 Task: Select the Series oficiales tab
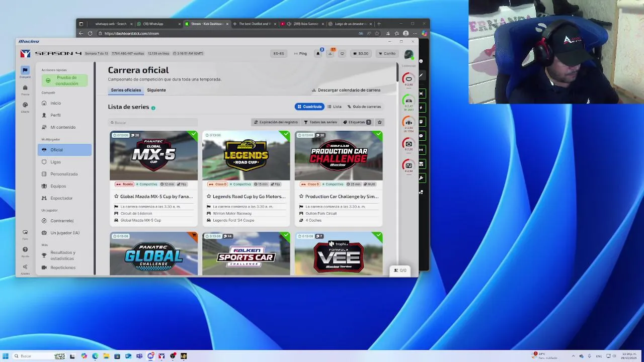click(126, 90)
